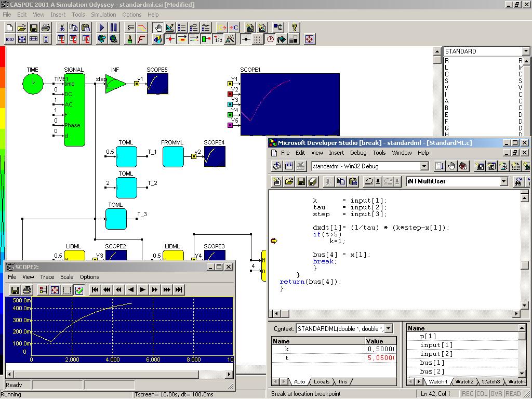Click the yellow question mark help icon
This screenshot has height=399, width=532.
tap(294, 28)
